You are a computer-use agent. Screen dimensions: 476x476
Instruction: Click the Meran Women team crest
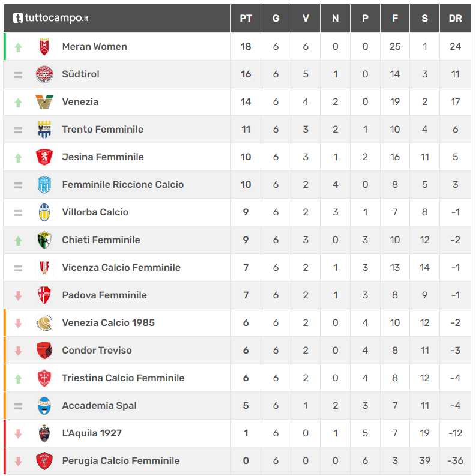coord(44,47)
